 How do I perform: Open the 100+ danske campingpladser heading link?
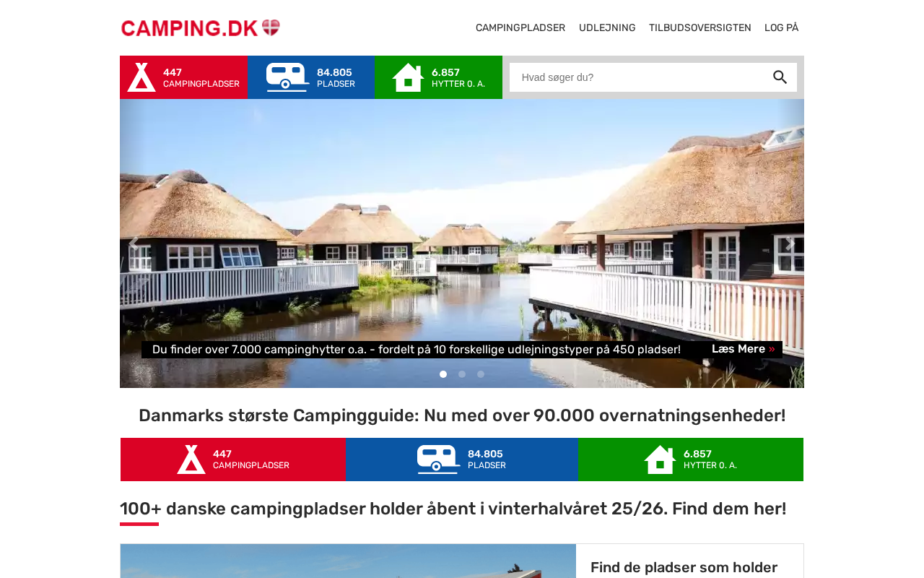point(453,509)
